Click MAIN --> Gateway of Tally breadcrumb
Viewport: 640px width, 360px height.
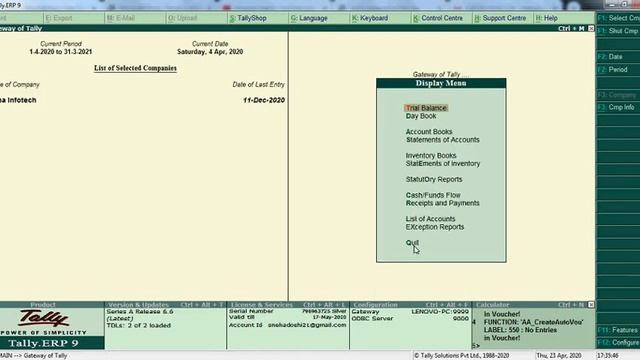(x=33, y=356)
